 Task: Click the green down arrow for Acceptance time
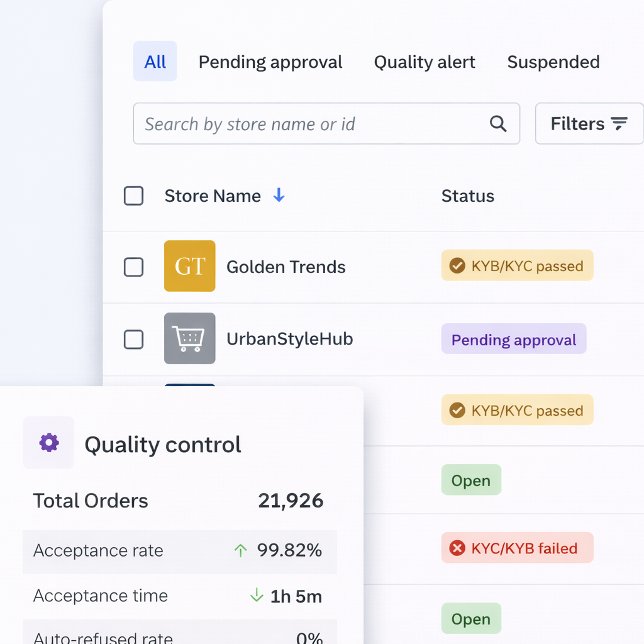(x=257, y=595)
